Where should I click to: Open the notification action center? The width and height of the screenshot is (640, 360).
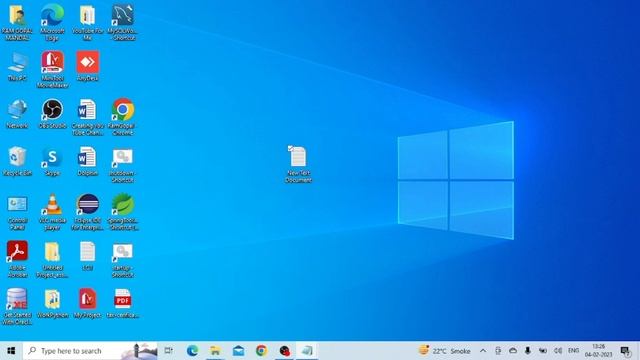(x=625, y=351)
